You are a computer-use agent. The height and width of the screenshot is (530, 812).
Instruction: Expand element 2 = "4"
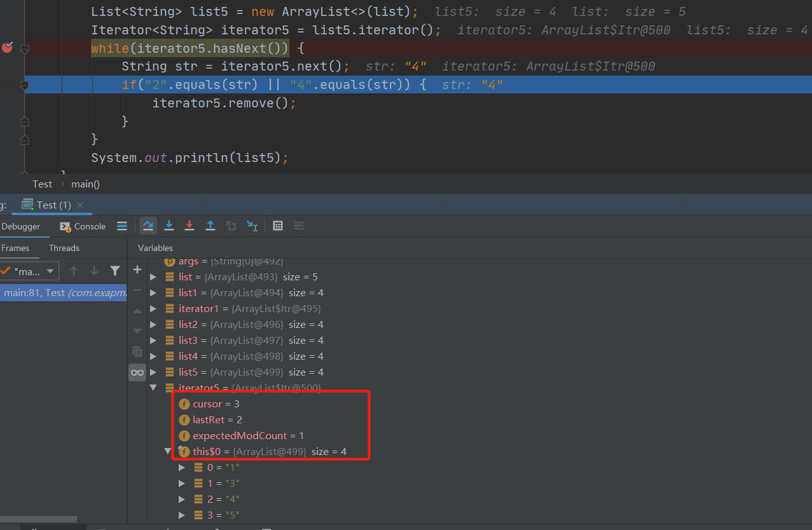(182, 499)
